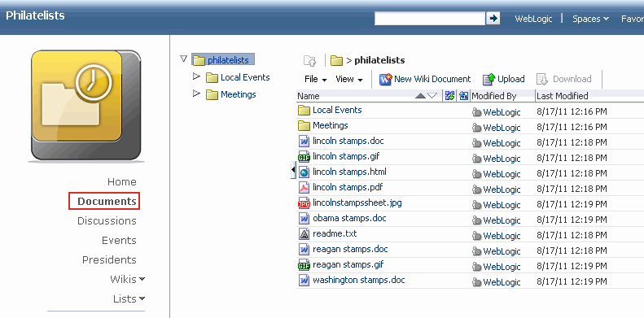Open reagan stamps.gif file link
The width and height of the screenshot is (644, 318).
click(x=348, y=264)
